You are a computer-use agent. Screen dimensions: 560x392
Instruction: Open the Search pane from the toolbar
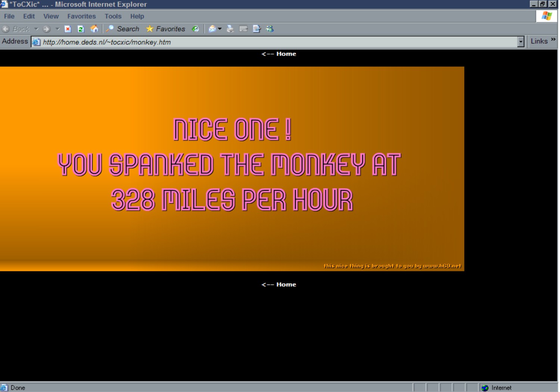[x=123, y=29]
